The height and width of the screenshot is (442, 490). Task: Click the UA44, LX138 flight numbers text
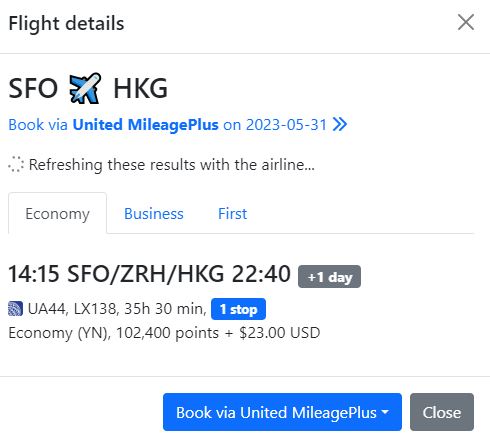73,309
